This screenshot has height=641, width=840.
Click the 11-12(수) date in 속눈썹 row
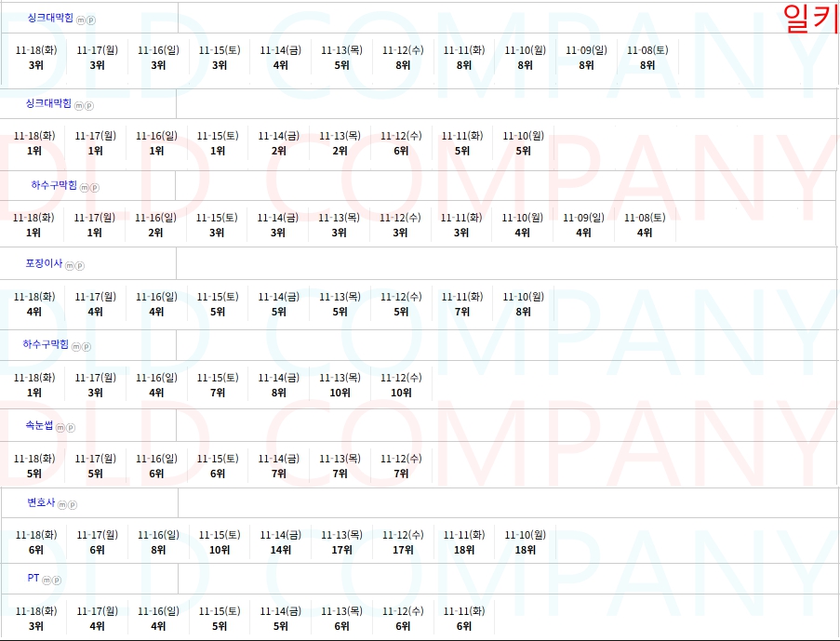tap(401, 459)
